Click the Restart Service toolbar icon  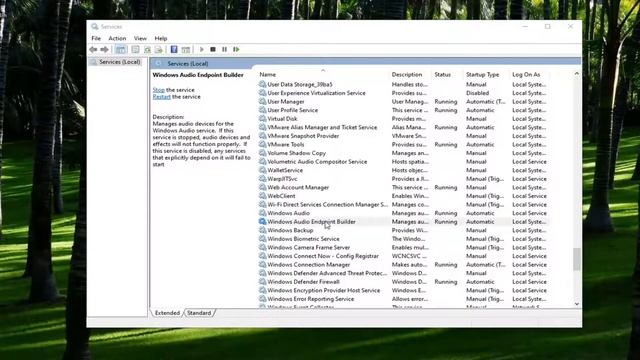tap(236, 49)
